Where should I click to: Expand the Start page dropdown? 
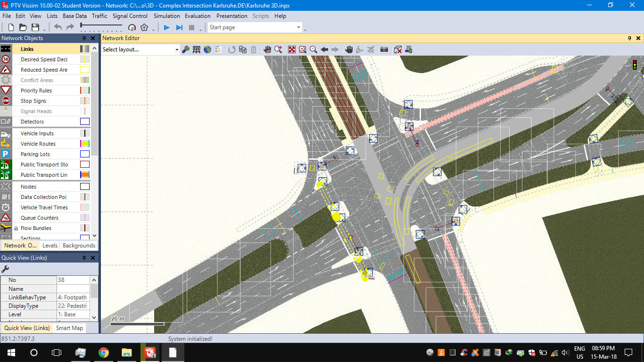298,27
